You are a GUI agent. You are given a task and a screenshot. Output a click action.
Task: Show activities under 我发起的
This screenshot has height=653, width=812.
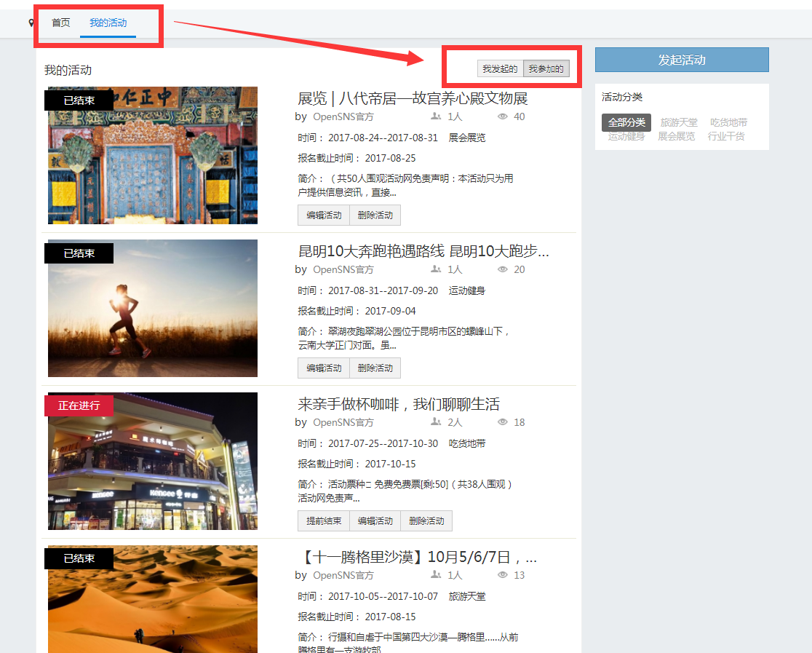[501, 69]
